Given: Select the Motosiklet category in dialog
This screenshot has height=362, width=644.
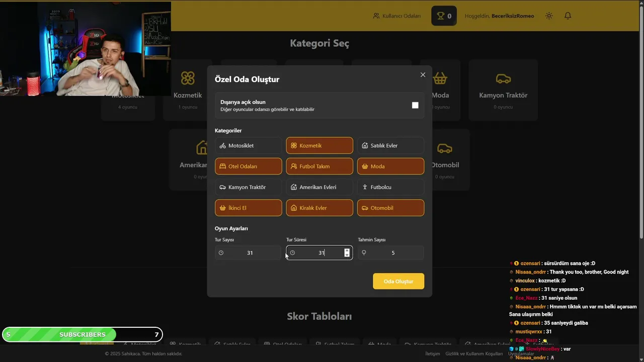Looking at the screenshot, I should point(249,146).
